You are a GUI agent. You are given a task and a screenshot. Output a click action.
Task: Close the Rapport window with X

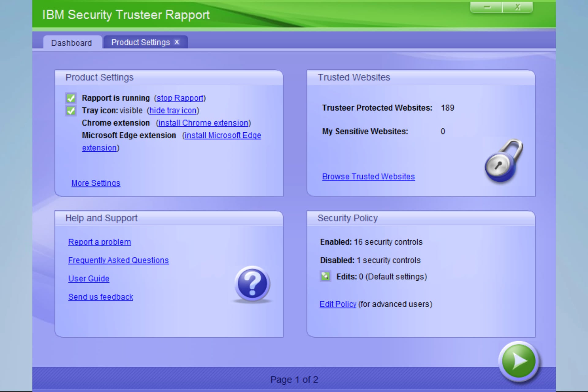(x=518, y=7)
